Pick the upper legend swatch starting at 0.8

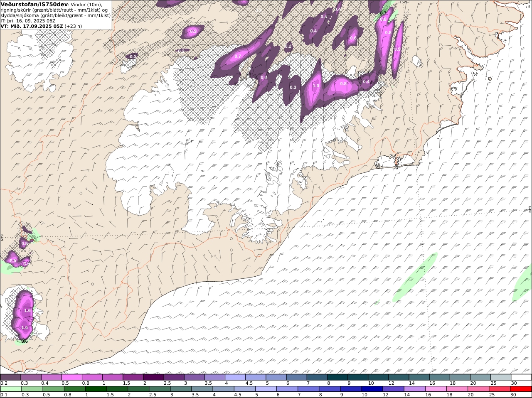point(92,377)
